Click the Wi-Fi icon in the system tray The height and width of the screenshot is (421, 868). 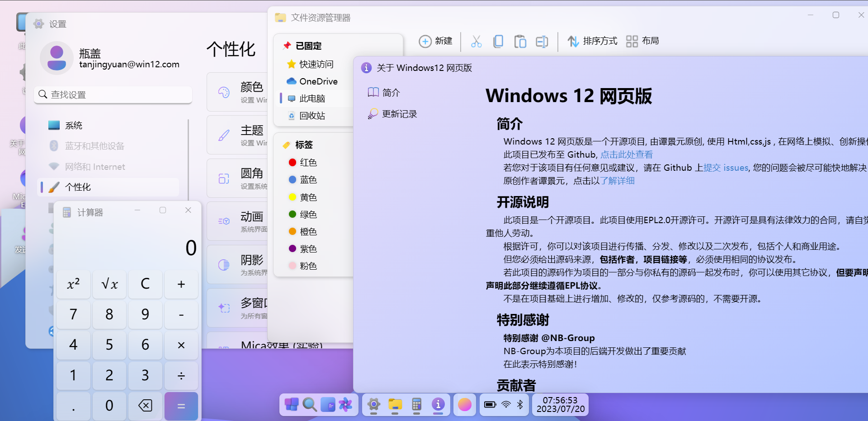[x=505, y=405]
